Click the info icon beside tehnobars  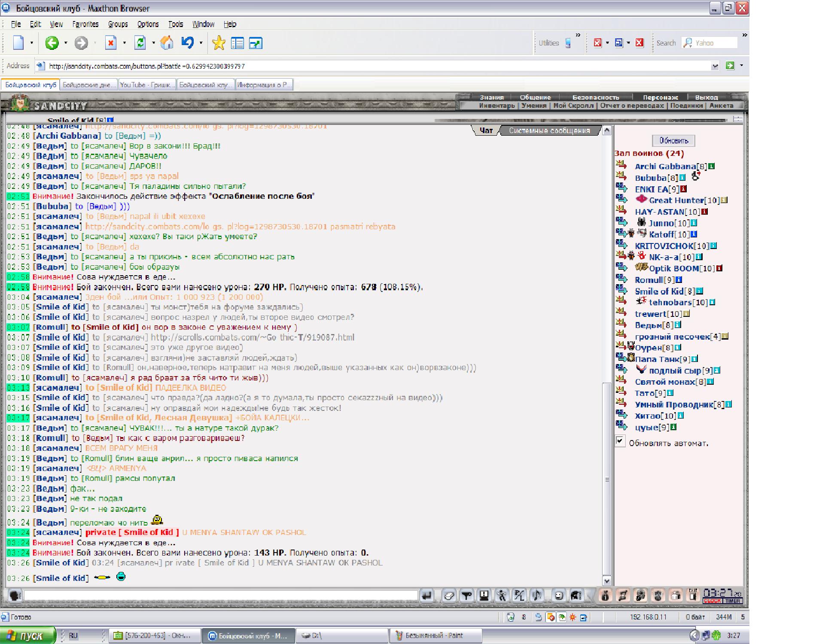(712, 302)
